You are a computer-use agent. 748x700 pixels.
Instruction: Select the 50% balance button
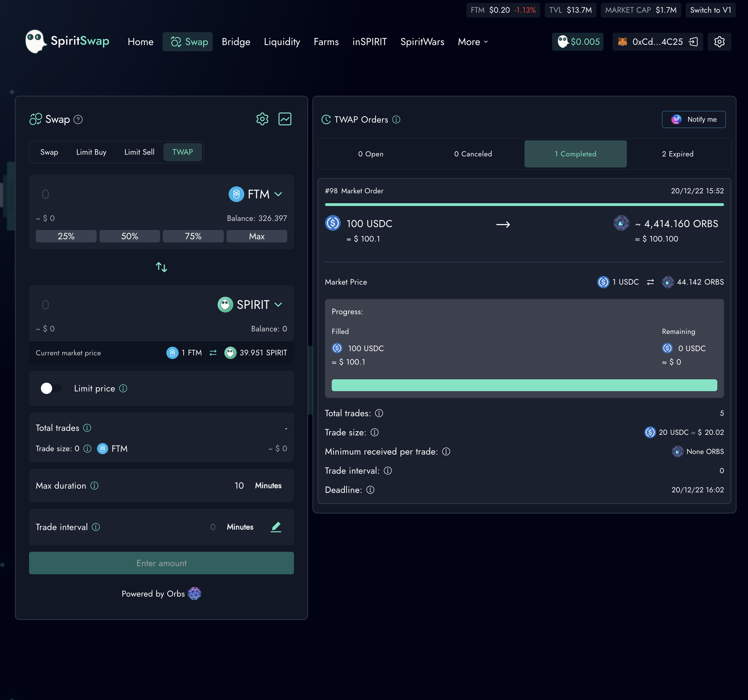[129, 236]
